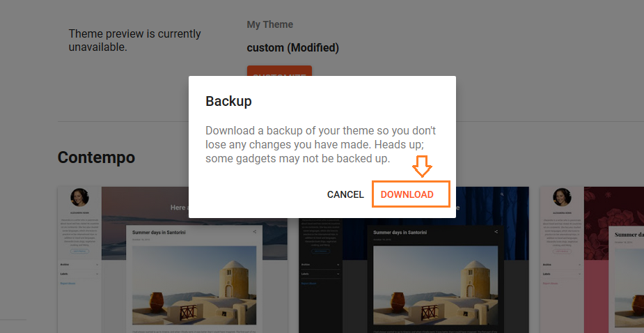644x333 pixels.
Task: Expand the Labels chevron in light theme preview
Action: click(97, 274)
